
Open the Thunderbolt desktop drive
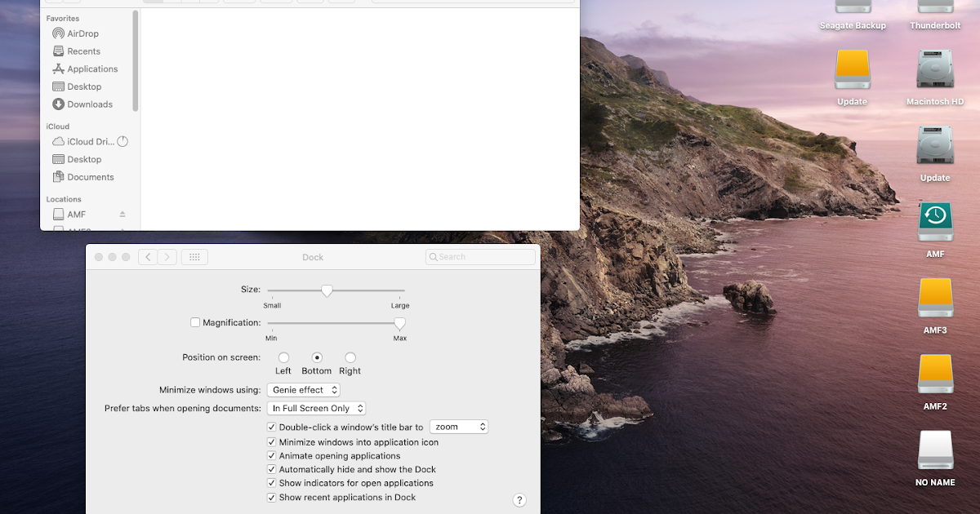pos(935,16)
